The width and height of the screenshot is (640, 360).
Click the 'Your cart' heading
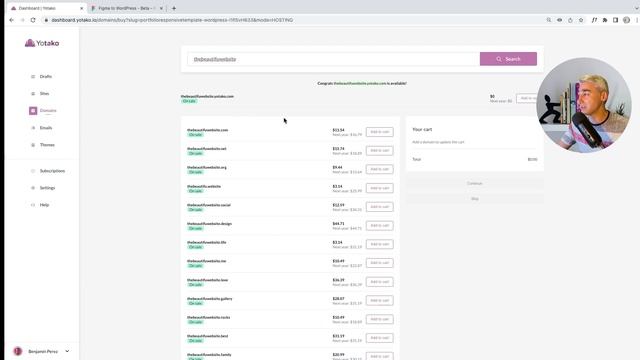point(422,129)
